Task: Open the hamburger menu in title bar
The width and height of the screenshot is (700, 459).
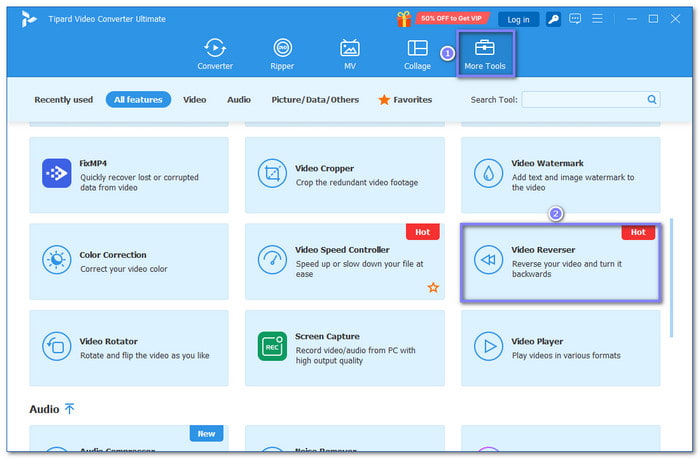Action: (x=597, y=19)
